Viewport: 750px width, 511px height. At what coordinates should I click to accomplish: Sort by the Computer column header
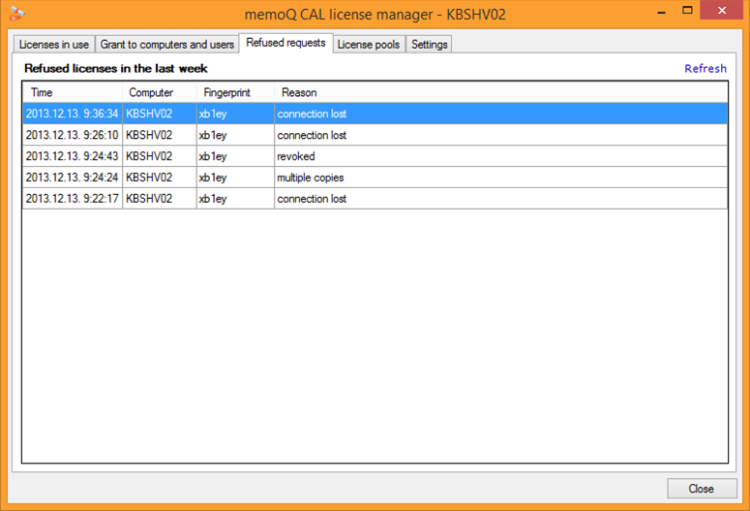[x=160, y=92]
